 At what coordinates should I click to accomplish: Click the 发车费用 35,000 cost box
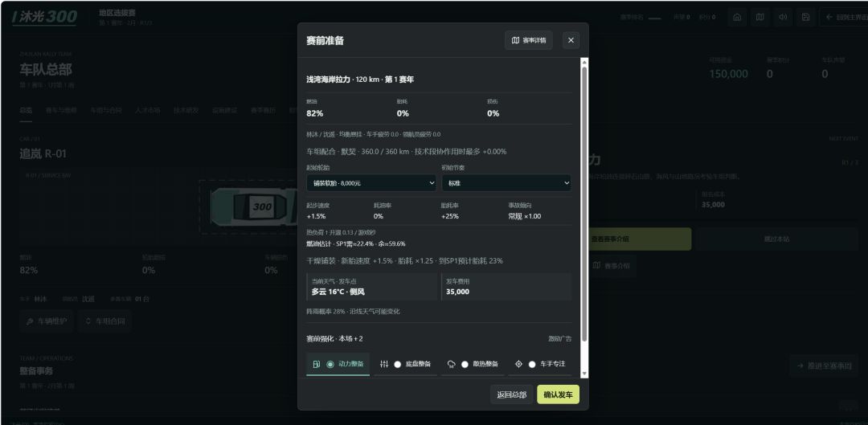click(506, 287)
